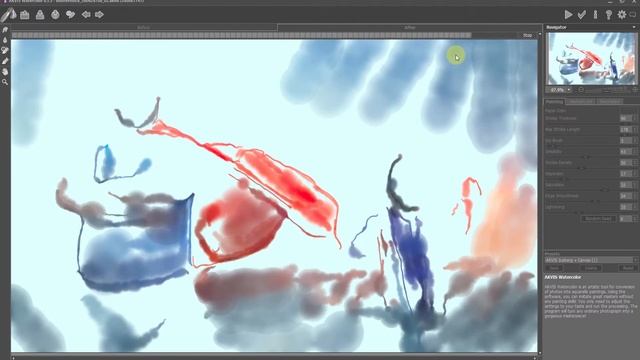Click the Lightening value field
The width and height of the screenshot is (640, 360).
(625, 207)
